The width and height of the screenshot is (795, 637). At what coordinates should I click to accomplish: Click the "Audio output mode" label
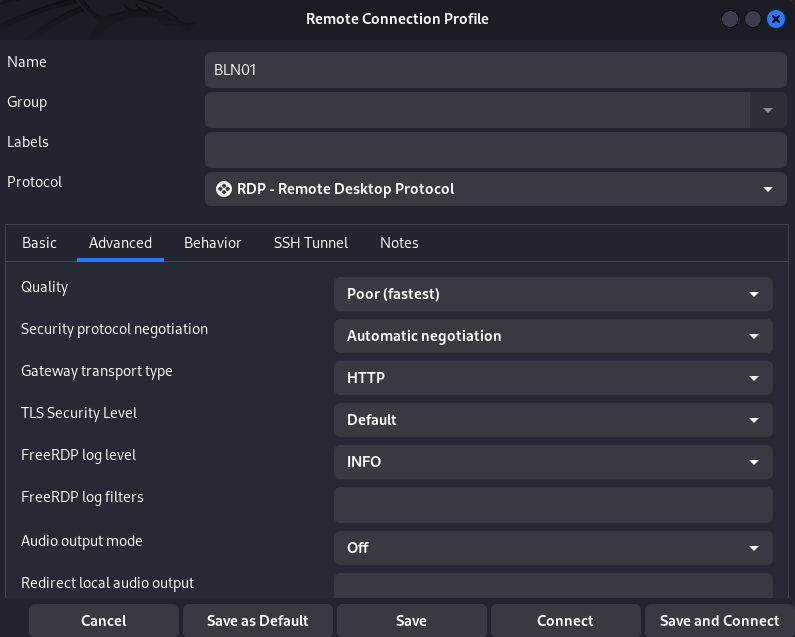tap(82, 541)
